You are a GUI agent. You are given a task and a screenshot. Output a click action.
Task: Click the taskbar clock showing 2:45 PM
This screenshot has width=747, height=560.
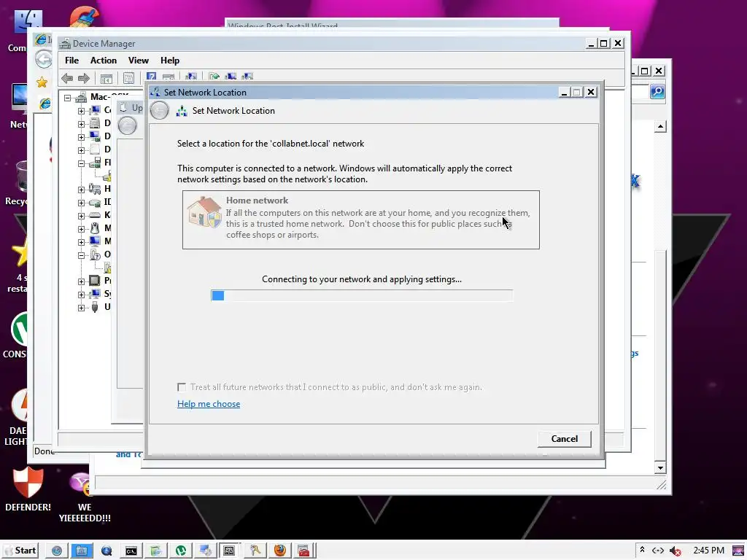tap(709, 551)
